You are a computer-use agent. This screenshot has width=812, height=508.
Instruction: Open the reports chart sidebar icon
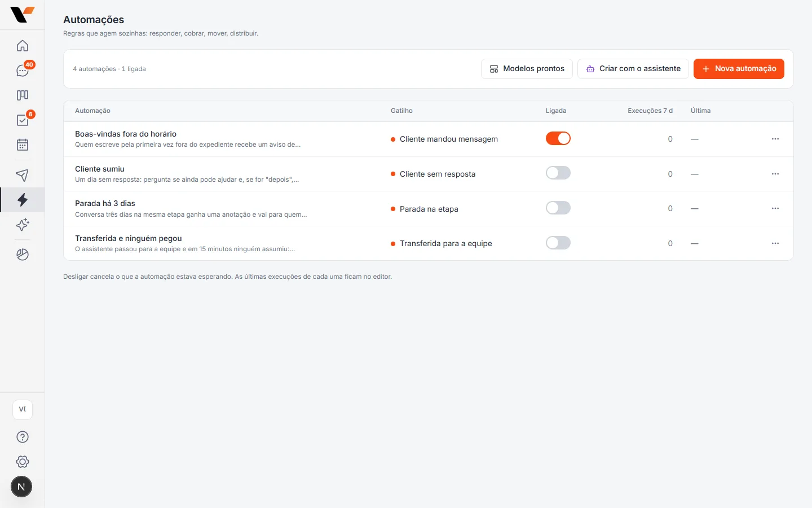click(x=23, y=255)
